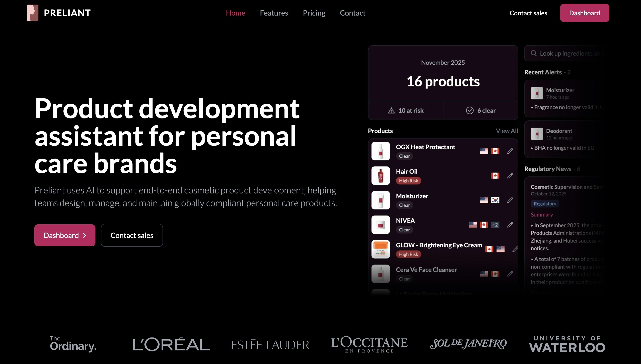Click the magnifier icon in the ingredient search bar

[534, 53]
